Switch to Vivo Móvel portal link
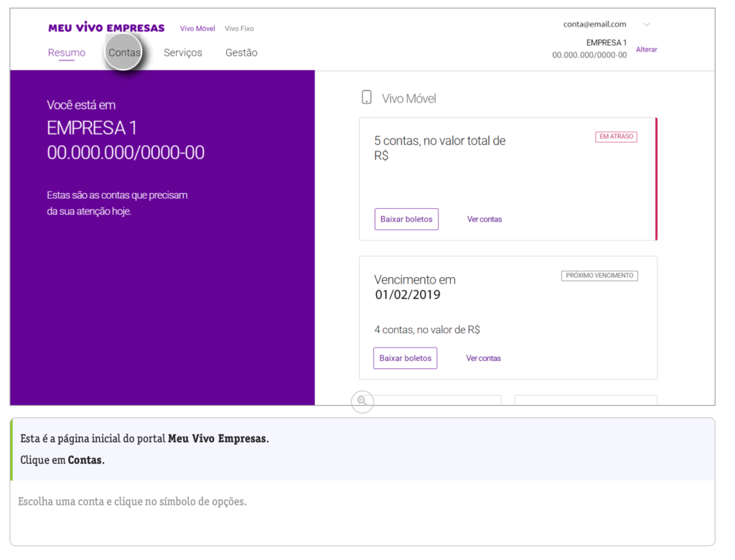This screenshot has width=735, height=560. (x=197, y=29)
